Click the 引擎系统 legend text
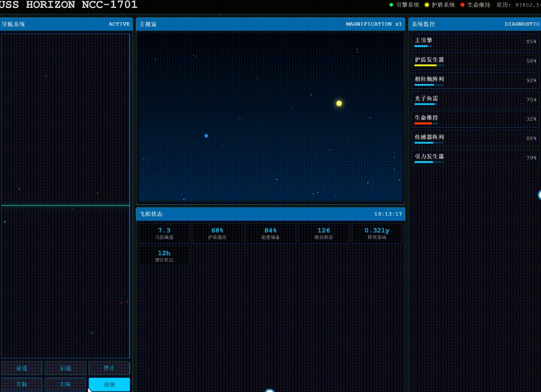Image resolution: width=541 pixels, height=392 pixels. (407, 5)
